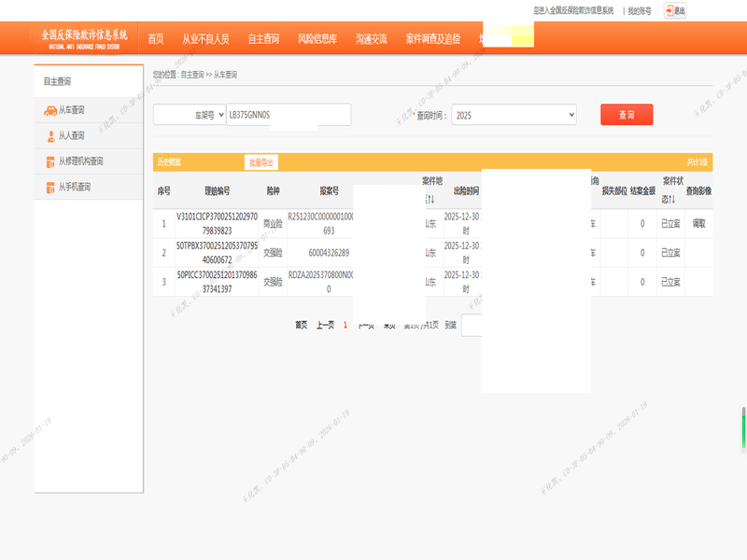Image resolution: width=747 pixels, height=560 pixels.
Task: Open the 查询时间 year dropdown showing 2025
Action: pyautogui.click(x=514, y=115)
